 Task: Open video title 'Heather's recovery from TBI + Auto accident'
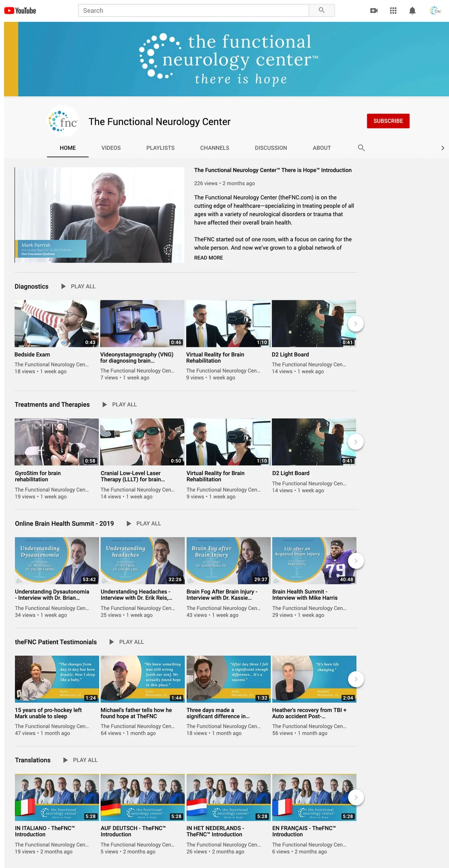309,713
